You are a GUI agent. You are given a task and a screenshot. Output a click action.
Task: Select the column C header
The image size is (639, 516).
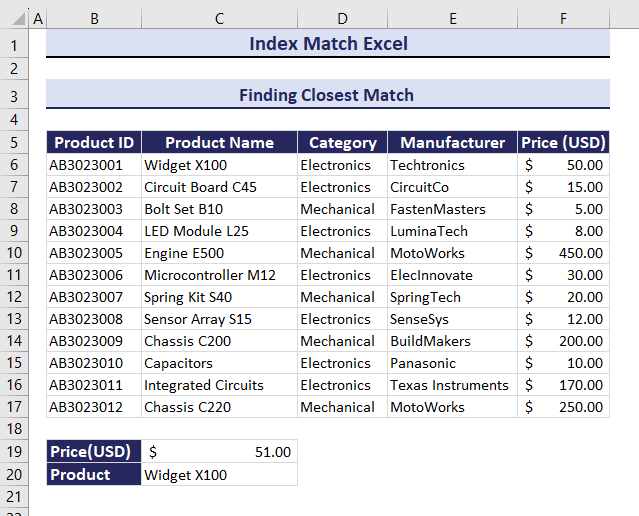click(219, 18)
